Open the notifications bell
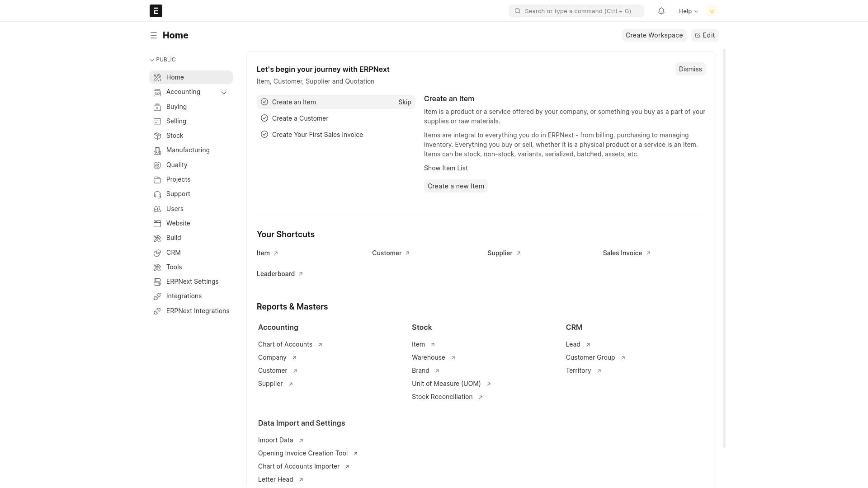868x488 pixels. tap(661, 11)
